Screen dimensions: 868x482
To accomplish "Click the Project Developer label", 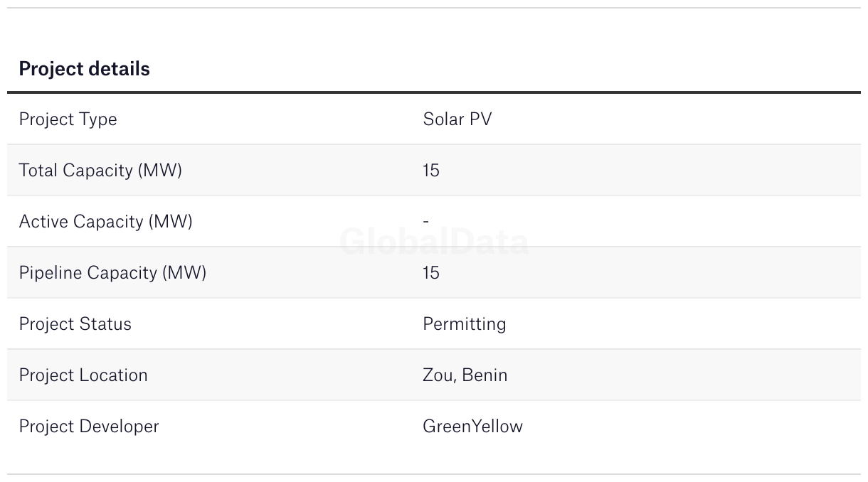I will coord(89,427).
